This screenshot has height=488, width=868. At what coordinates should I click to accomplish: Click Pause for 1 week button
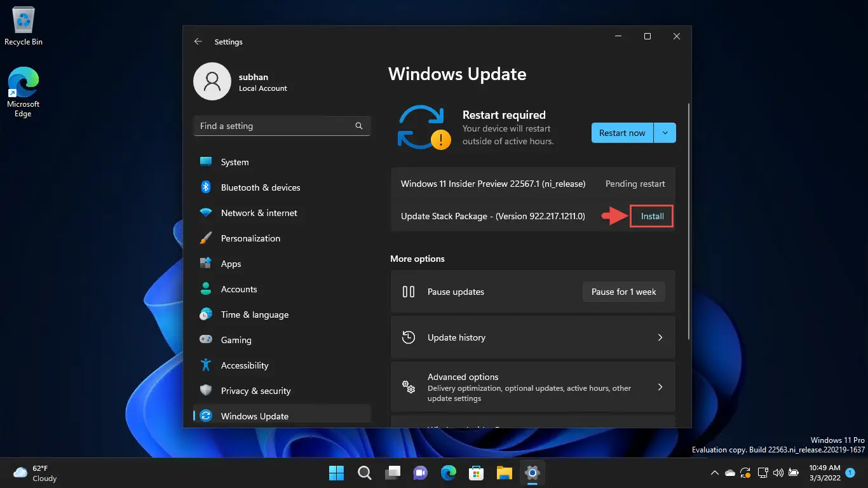click(x=623, y=292)
